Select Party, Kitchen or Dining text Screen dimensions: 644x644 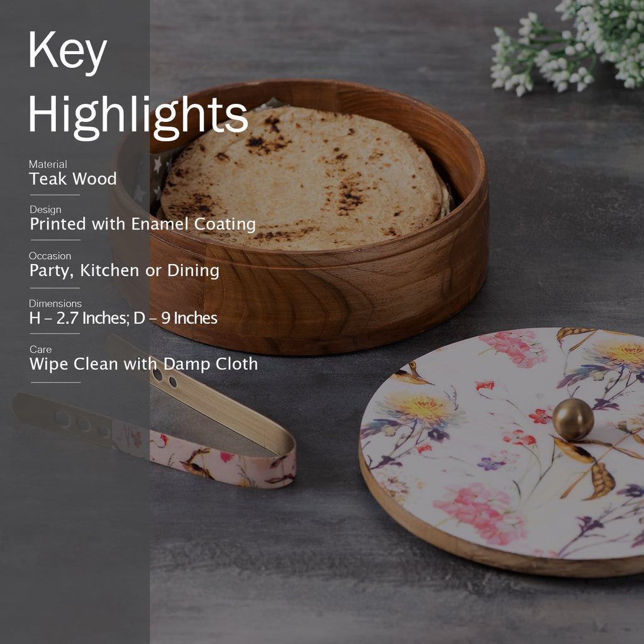tap(124, 271)
